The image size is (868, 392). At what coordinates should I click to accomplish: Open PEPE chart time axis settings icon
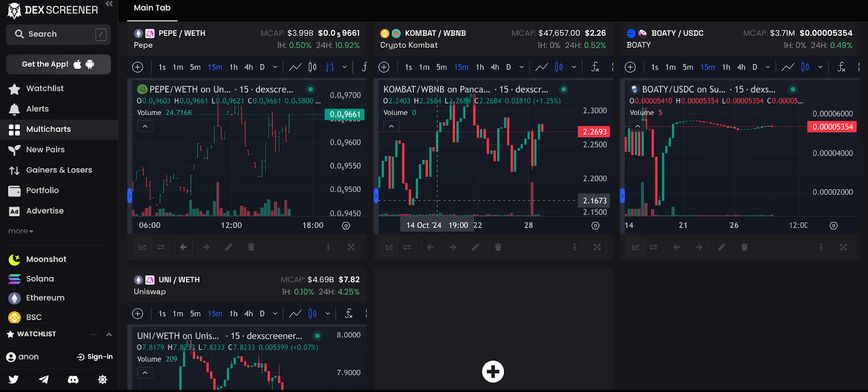pos(346,226)
